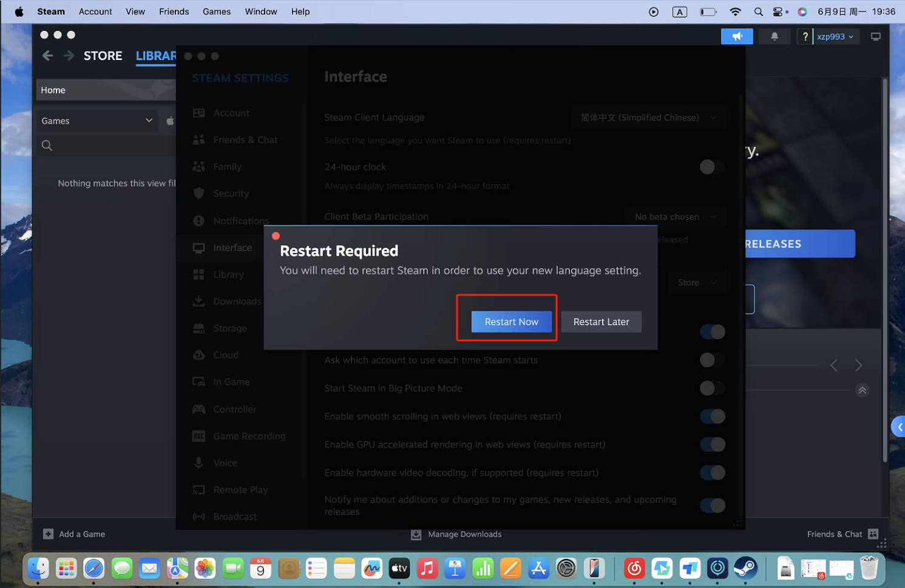The width and height of the screenshot is (905, 588).
Task: Open the Library settings section
Action: [228, 274]
